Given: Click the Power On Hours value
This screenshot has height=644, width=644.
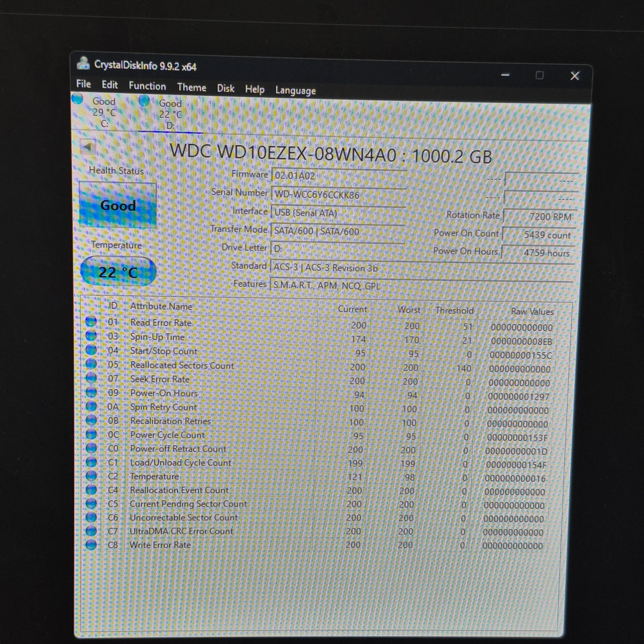Looking at the screenshot, I should [x=537, y=253].
